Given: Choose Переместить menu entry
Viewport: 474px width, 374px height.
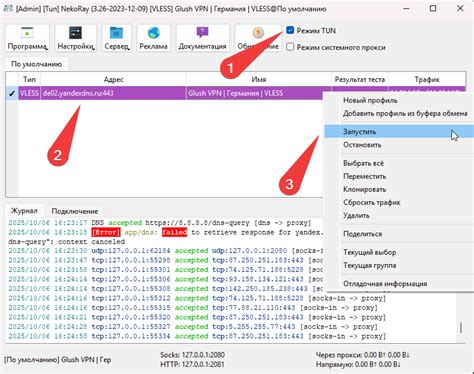Looking at the screenshot, I should click(399, 176).
